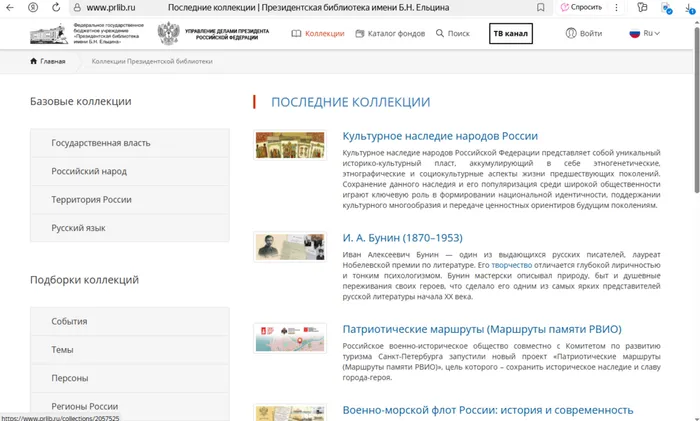Reload the page with the refresh icon
Screen dimensions: 700x421
pos(54,7)
